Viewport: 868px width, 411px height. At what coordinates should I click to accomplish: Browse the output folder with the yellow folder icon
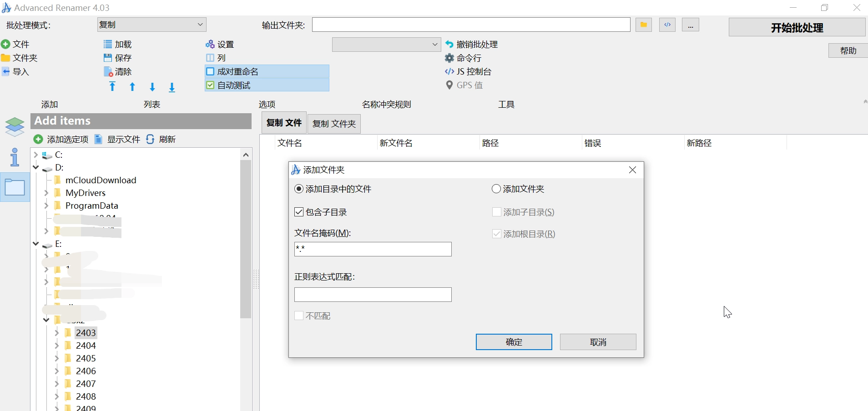(644, 25)
